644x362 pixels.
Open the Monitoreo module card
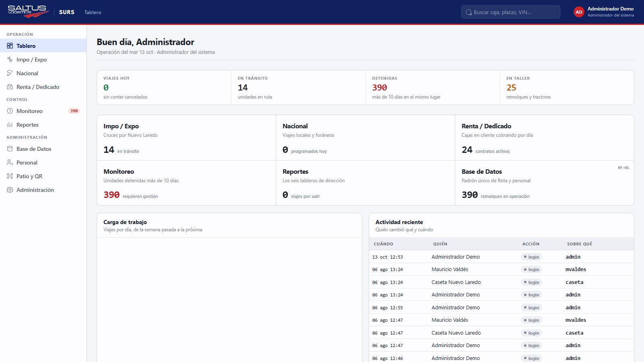(186, 183)
